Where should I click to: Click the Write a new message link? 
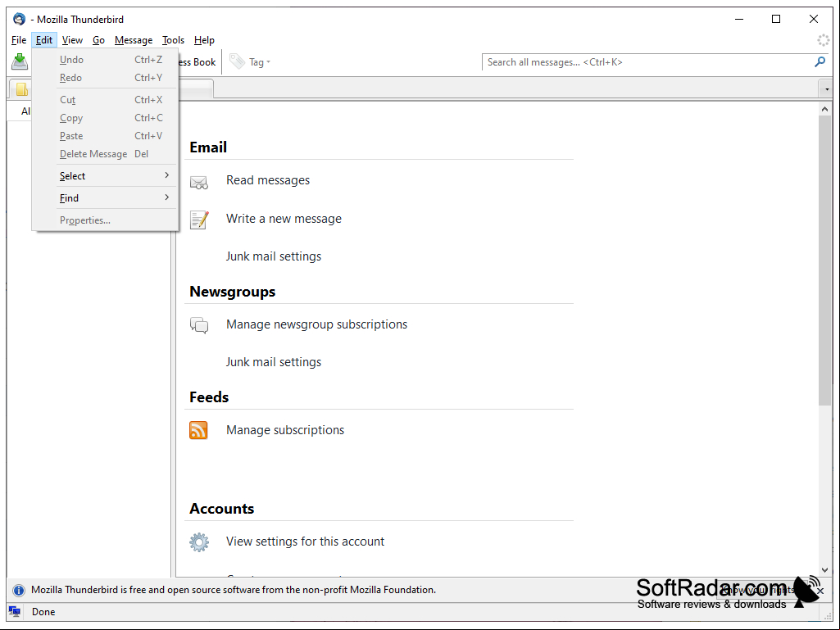point(284,219)
